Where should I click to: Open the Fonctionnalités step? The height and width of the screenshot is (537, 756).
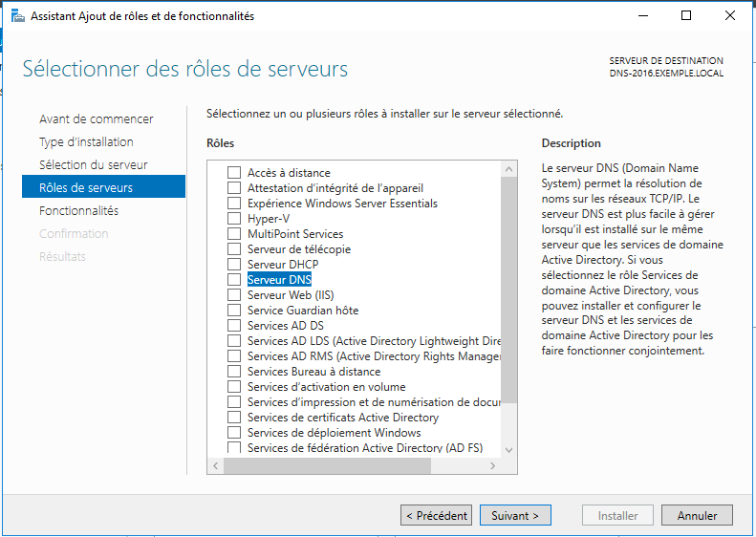78,210
